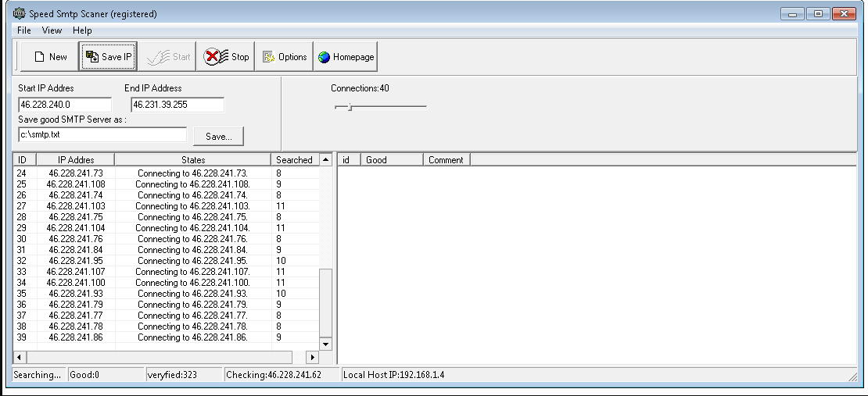Select row 26 with IP 46.228.241.74
This screenshot has height=396, width=868.
point(167,195)
